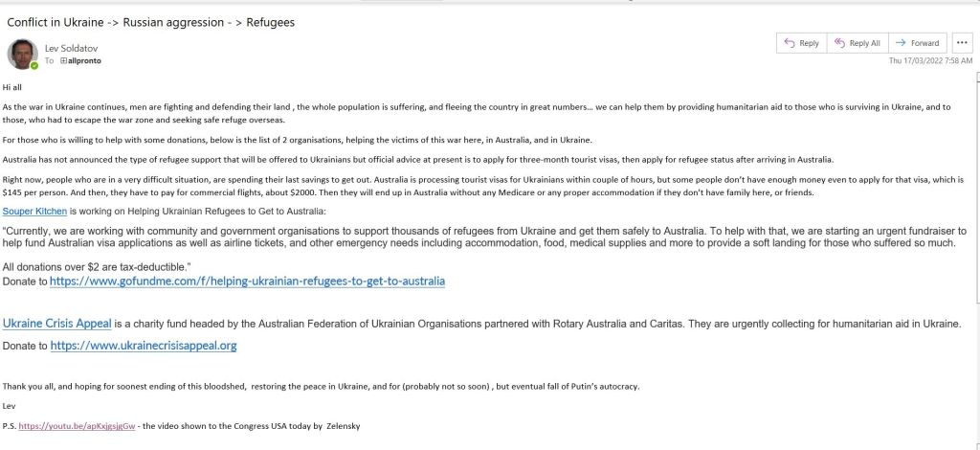Expand the allpronto recipient group
The height and width of the screenshot is (450, 980).
[x=63, y=60]
